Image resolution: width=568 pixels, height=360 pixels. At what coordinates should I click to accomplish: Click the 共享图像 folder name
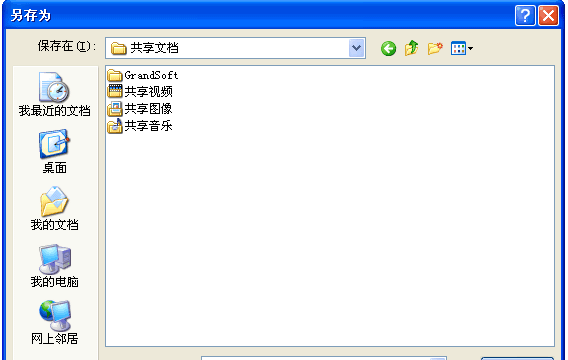pos(149,109)
